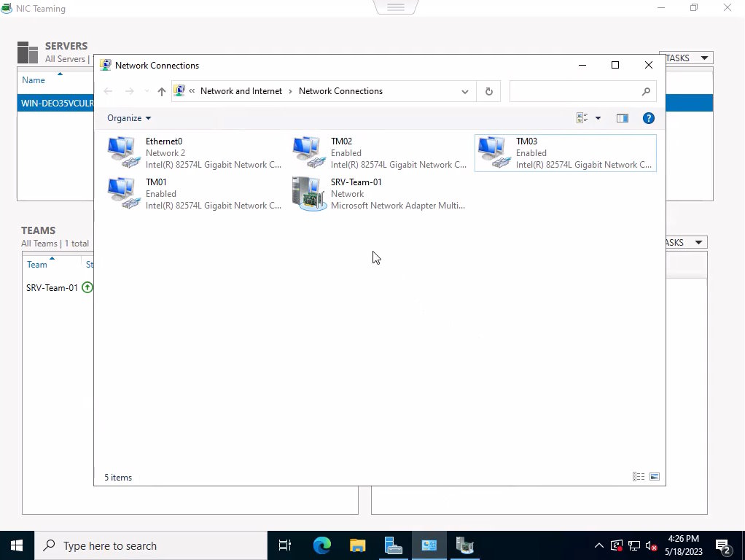Expand hidden breadcrumb path chevrons

192,91
